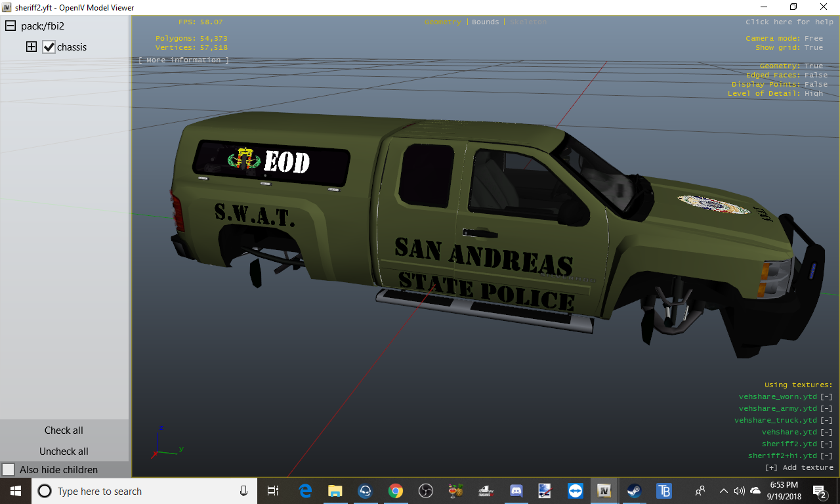The width and height of the screenshot is (840, 504).
Task: Remove the vehshare.ytd texture
Action: [826, 432]
